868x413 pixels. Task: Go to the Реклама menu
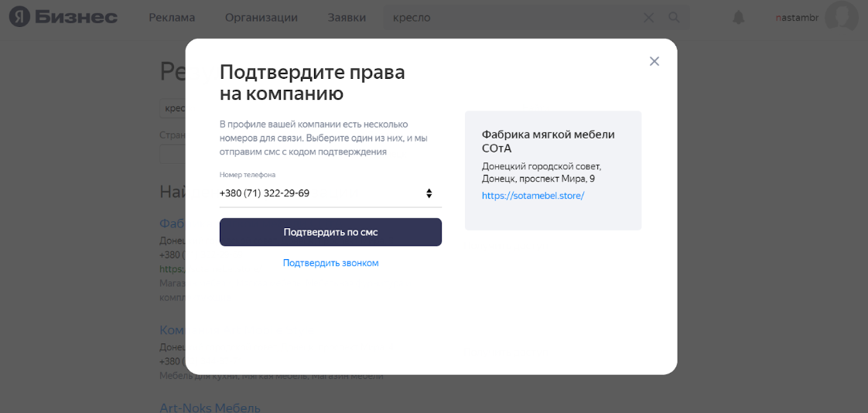[172, 18]
